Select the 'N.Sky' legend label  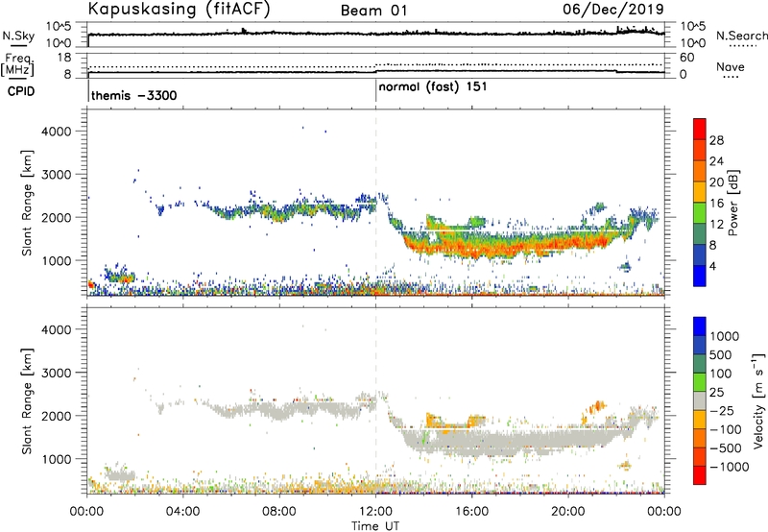point(18,36)
